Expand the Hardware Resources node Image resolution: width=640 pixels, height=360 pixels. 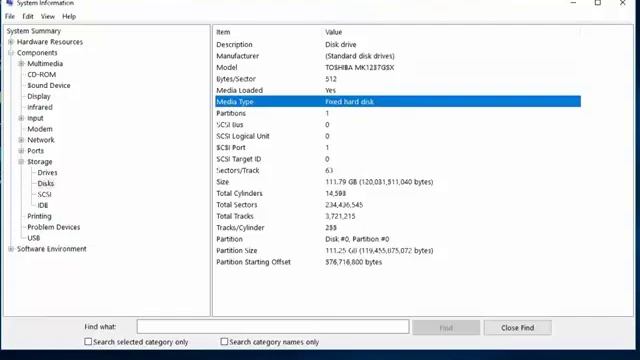11,42
